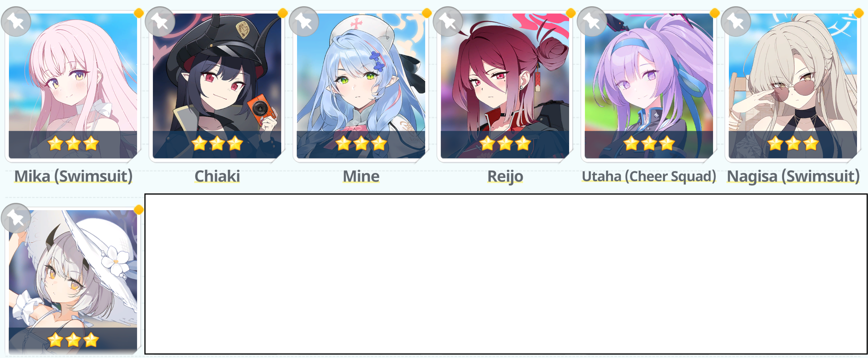Select the pink-haired Mika portrait

click(x=73, y=86)
